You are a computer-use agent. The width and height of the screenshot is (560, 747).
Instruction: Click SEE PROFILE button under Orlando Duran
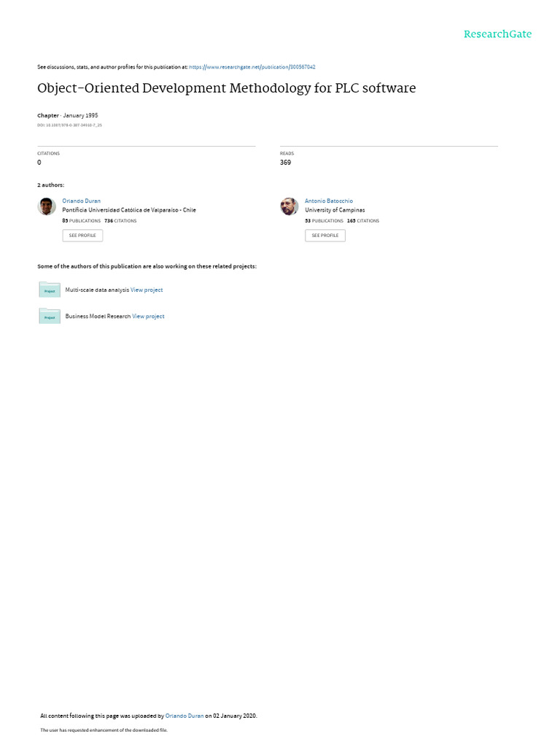click(x=82, y=236)
